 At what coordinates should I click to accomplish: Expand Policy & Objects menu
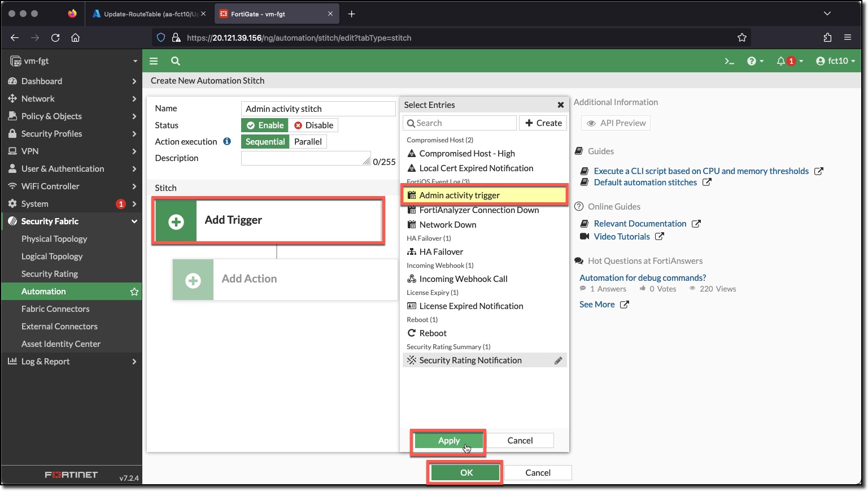tap(72, 116)
